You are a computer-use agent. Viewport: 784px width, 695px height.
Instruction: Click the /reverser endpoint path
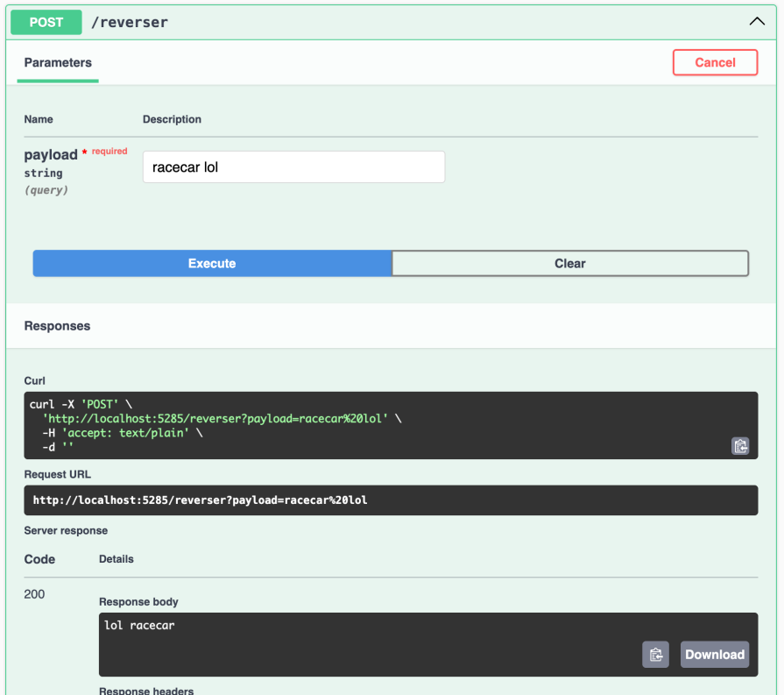click(130, 23)
